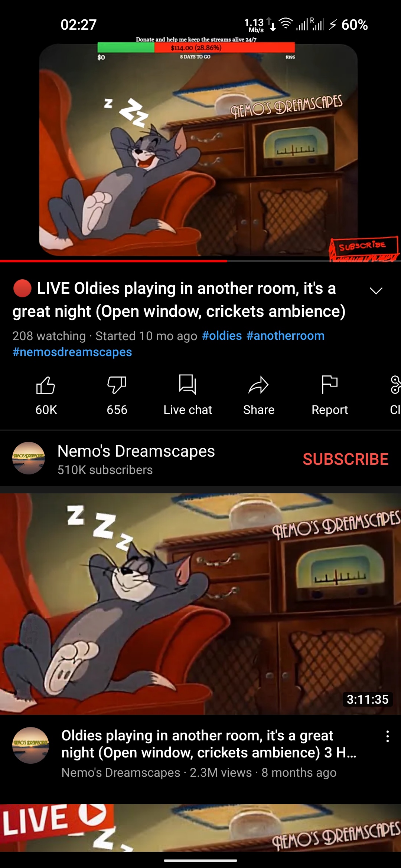Tap the Report flag icon
The height and width of the screenshot is (868, 401).
[x=329, y=384]
